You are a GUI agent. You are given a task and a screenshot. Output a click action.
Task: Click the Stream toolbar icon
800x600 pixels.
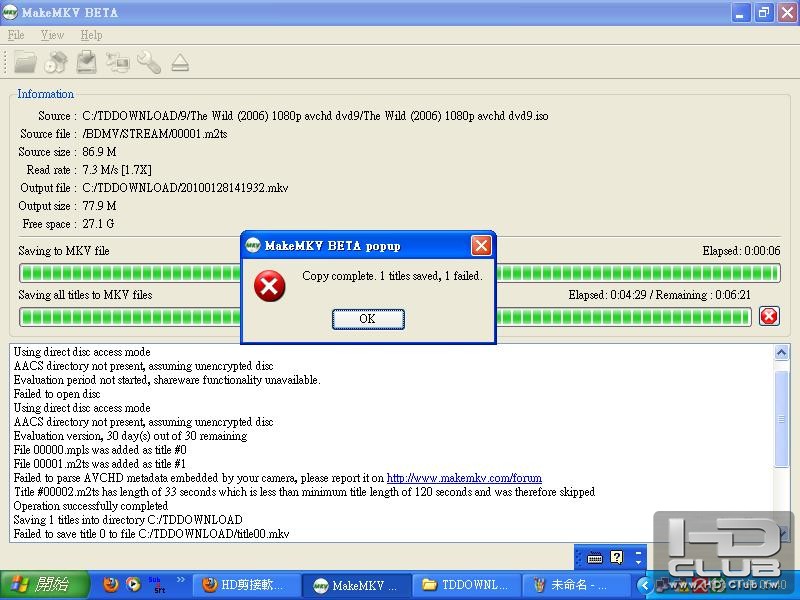[117, 63]
